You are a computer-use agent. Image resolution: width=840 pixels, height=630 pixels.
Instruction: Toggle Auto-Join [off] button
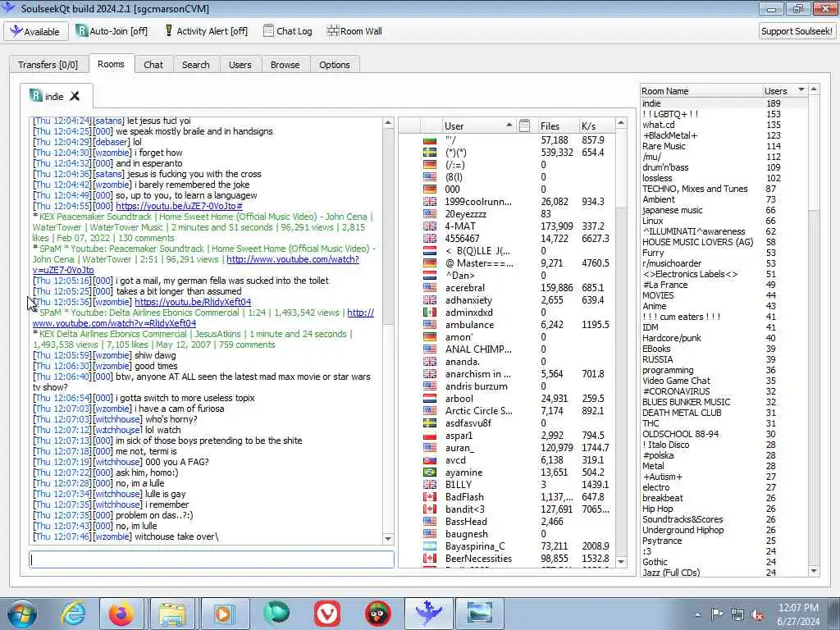point(112,31)
